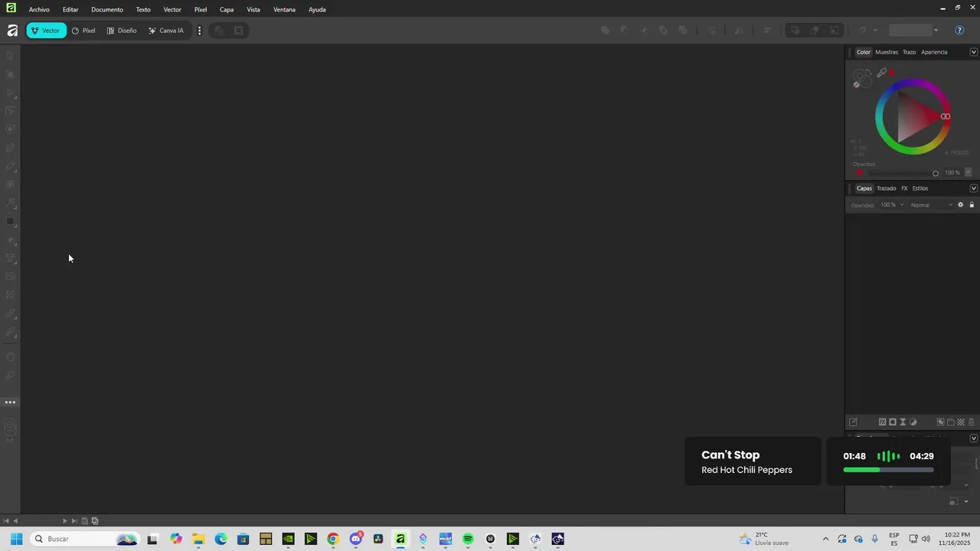Adjust the color Opacidad slider handle
This screenshot has height=551, width=980.
click(936, 173)
